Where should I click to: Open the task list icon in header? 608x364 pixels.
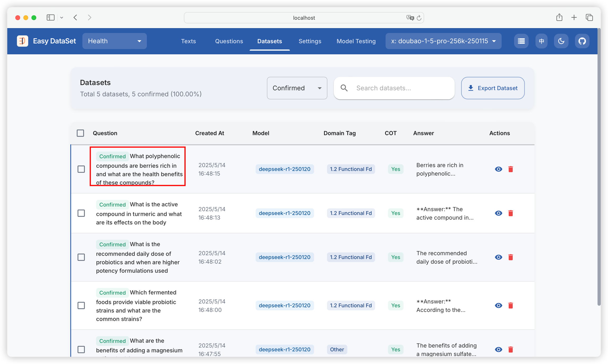[x=521, y=41]
